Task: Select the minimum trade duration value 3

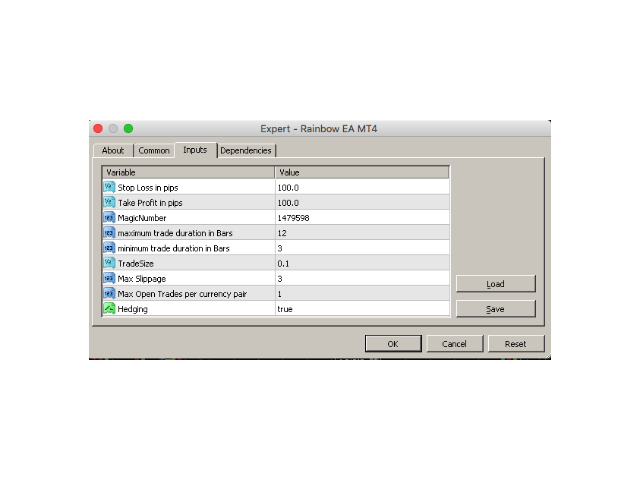Action: (x=280, y=248)
